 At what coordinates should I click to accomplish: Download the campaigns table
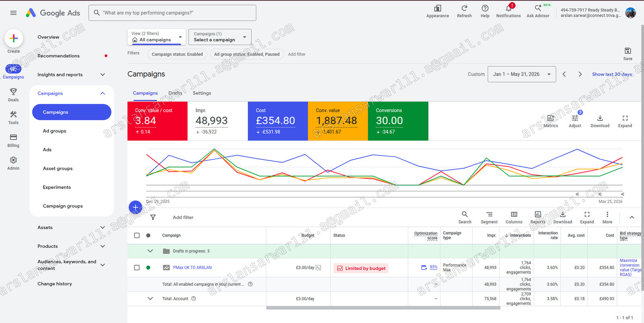[563, 217]
